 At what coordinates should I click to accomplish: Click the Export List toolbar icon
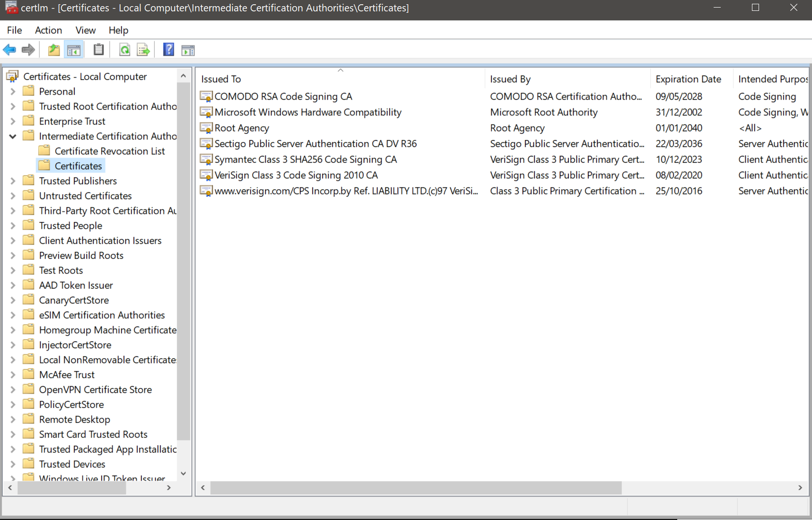(x=143, y=50)
